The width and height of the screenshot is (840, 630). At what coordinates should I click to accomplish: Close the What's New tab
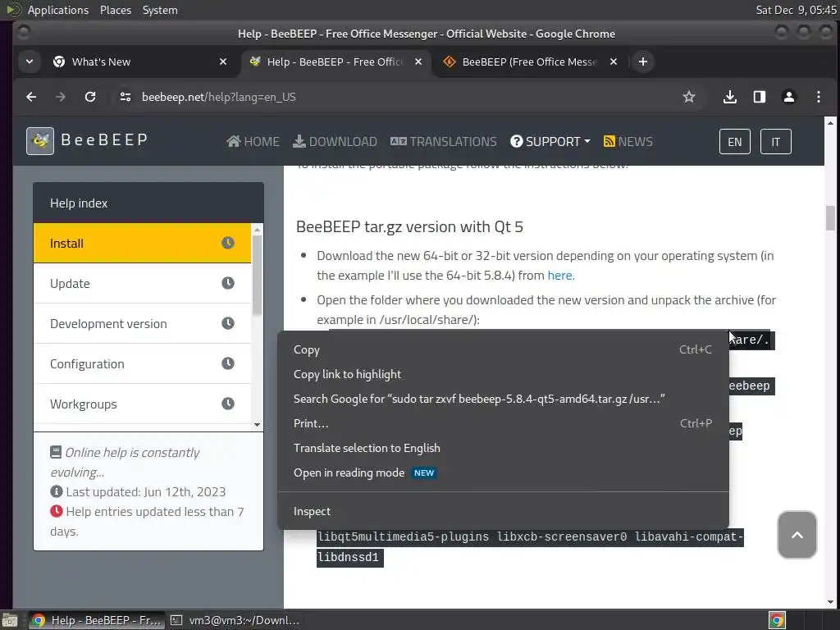point(223,62)
